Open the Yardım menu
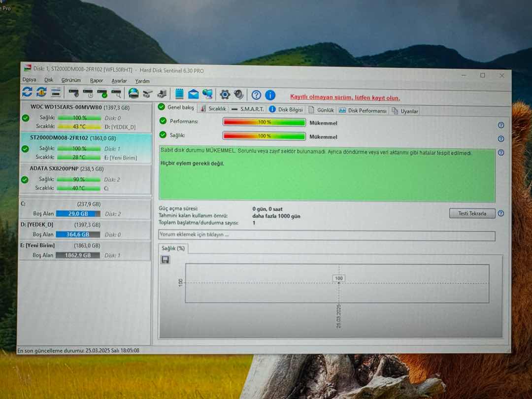The image size is (532, 399). click(x=142, y=81)
